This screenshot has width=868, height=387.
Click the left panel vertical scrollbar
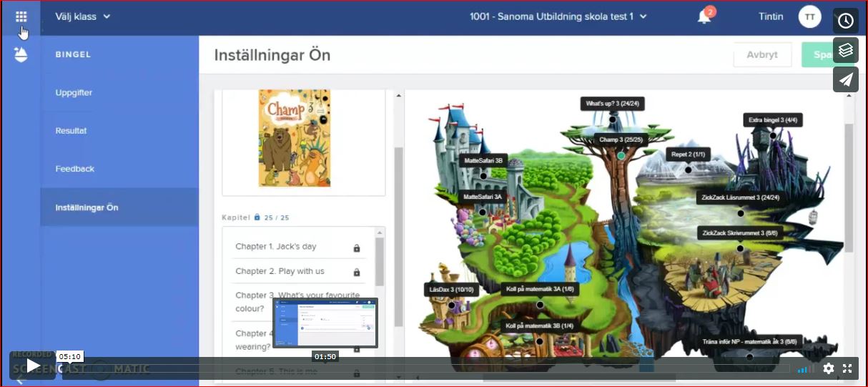pos(399,236)
